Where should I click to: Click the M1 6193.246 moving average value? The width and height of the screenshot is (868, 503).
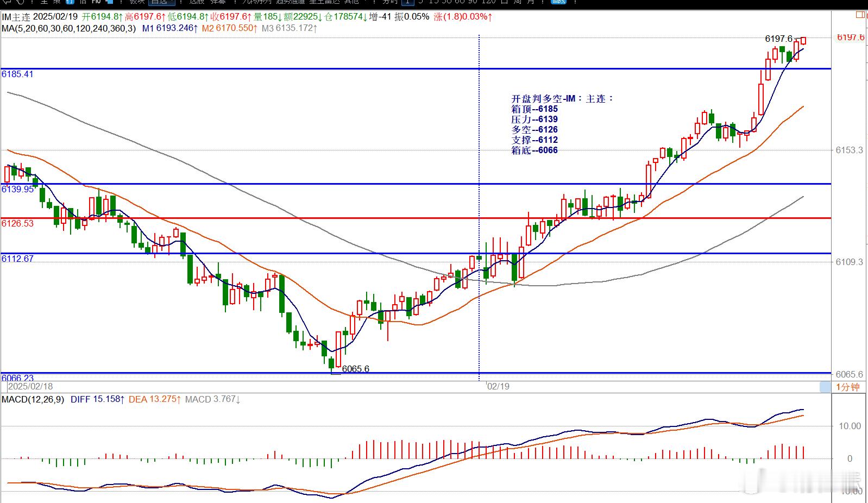[169, 28]
